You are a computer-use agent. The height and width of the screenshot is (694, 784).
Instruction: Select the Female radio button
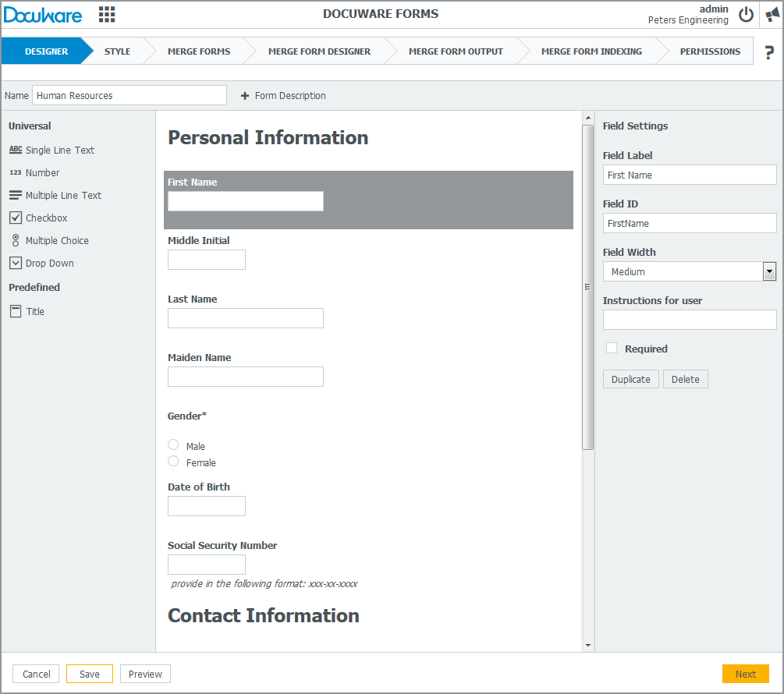tap(173, 461)
